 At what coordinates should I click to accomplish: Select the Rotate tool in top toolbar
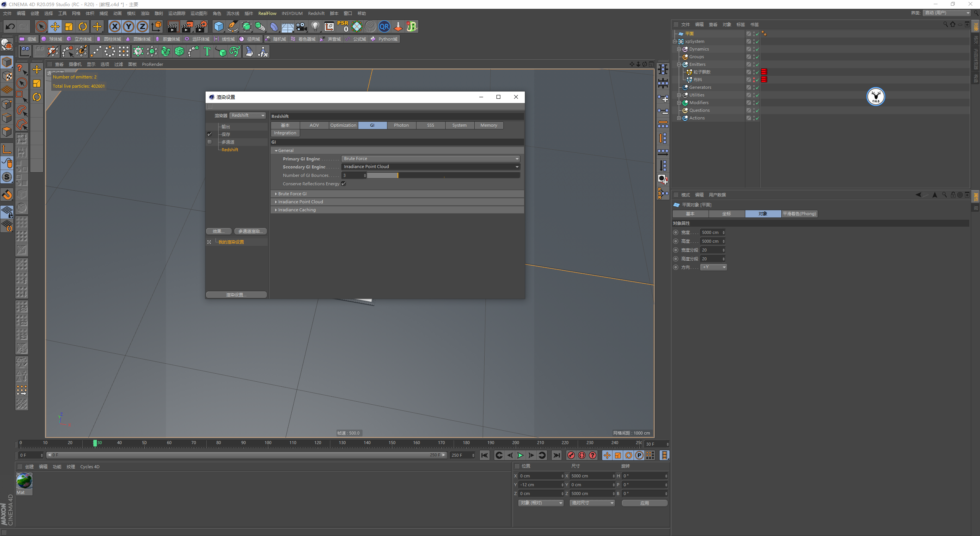(x=83, y=26)
